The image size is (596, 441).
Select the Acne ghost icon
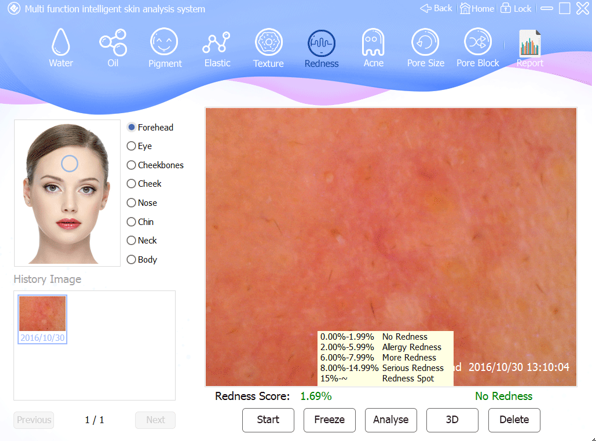point(373,42)
